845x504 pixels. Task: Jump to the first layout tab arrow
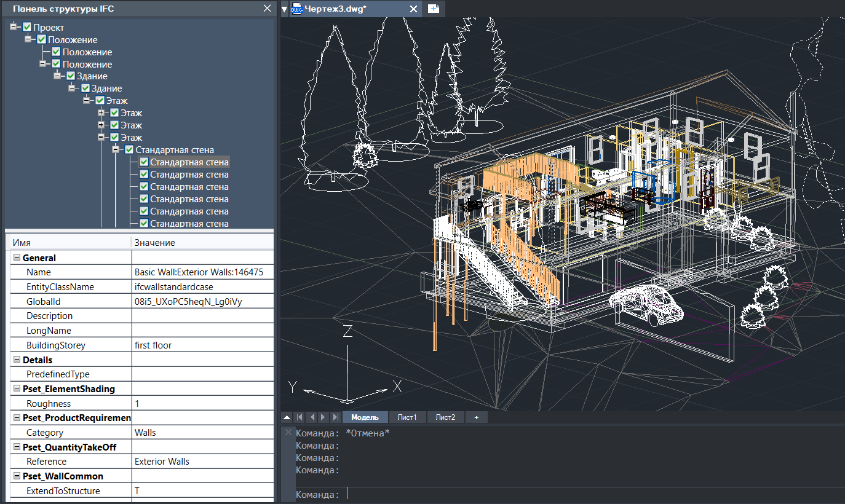pyautogui.click(x=300, y=417)
